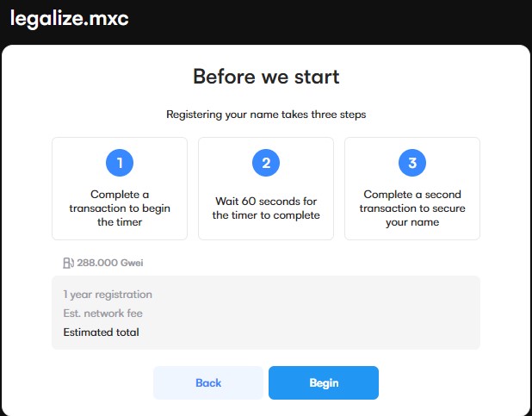
Task: Click the number 1 step badge
Action: pyautogui.click(x=120, y=163)
